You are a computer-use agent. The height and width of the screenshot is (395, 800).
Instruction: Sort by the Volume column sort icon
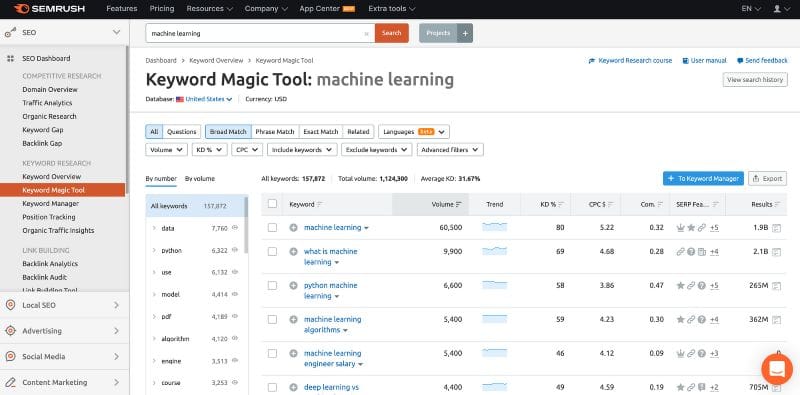coord(458,205)
